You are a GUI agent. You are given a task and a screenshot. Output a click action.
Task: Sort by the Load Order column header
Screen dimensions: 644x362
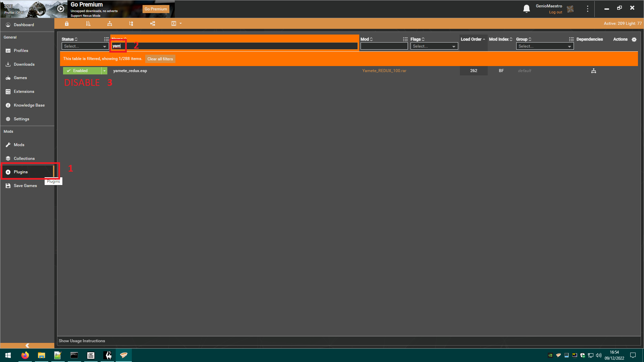(473, 39)
